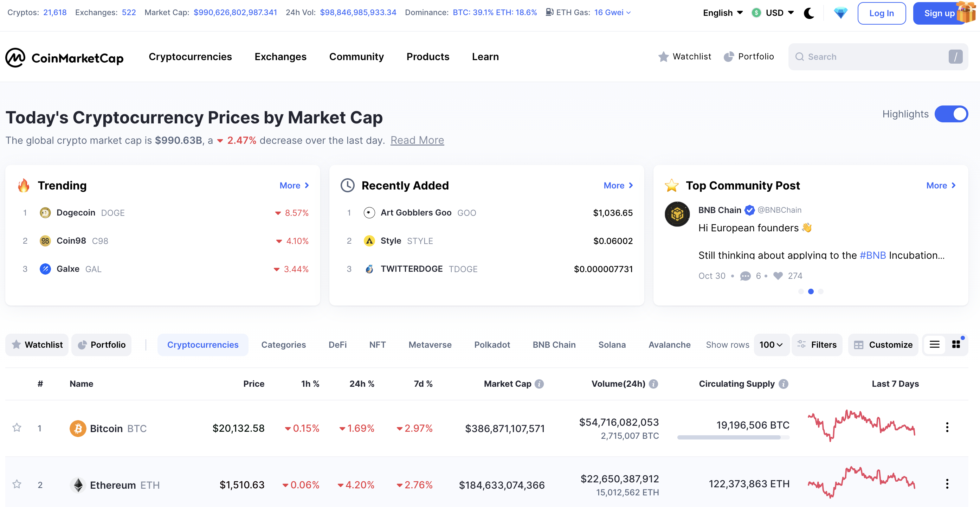The height and width of the screenshot is (507, 980).
Task: Click Circulating Supply info icon
Action: pyautogui.click(x=783, y=384)
